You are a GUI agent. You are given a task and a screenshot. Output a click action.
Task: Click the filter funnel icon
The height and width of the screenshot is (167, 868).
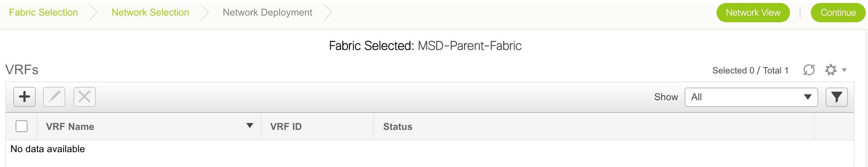(x=836, y=97)
